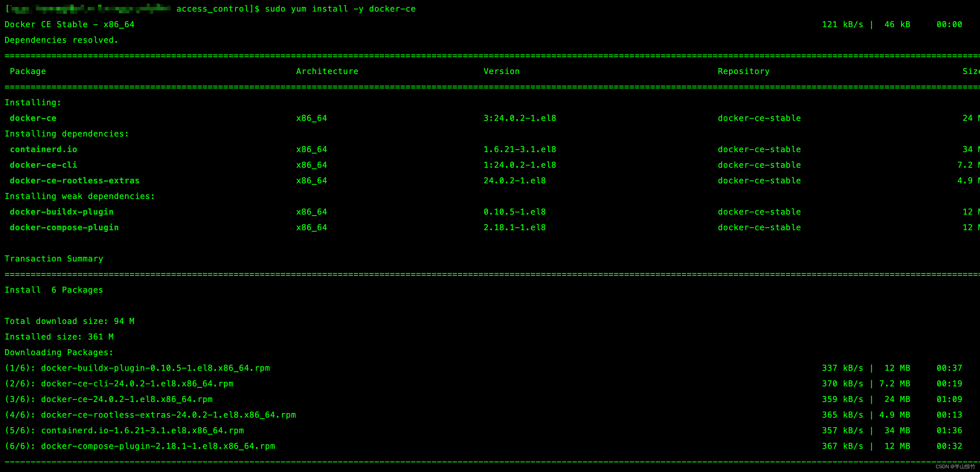Click version '24.0.2-1.el8' of rootless-extras
This screenshot has width=980, height=472.
click(514, 181)
